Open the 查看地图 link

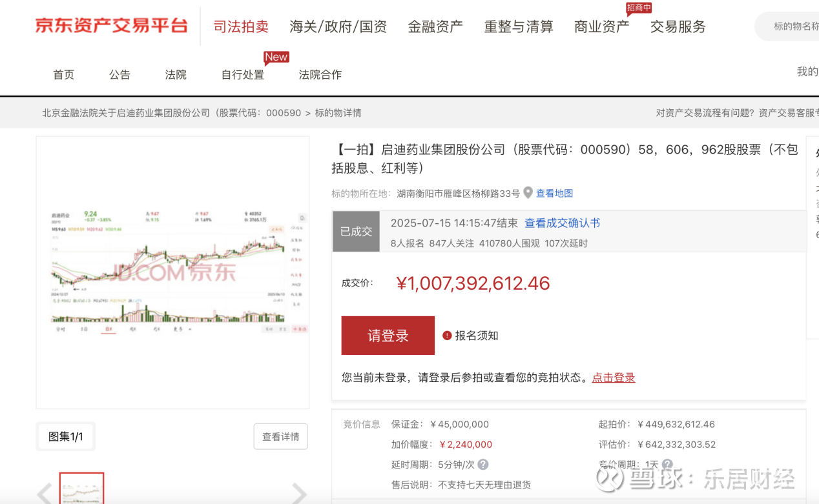tap(554, 194)
